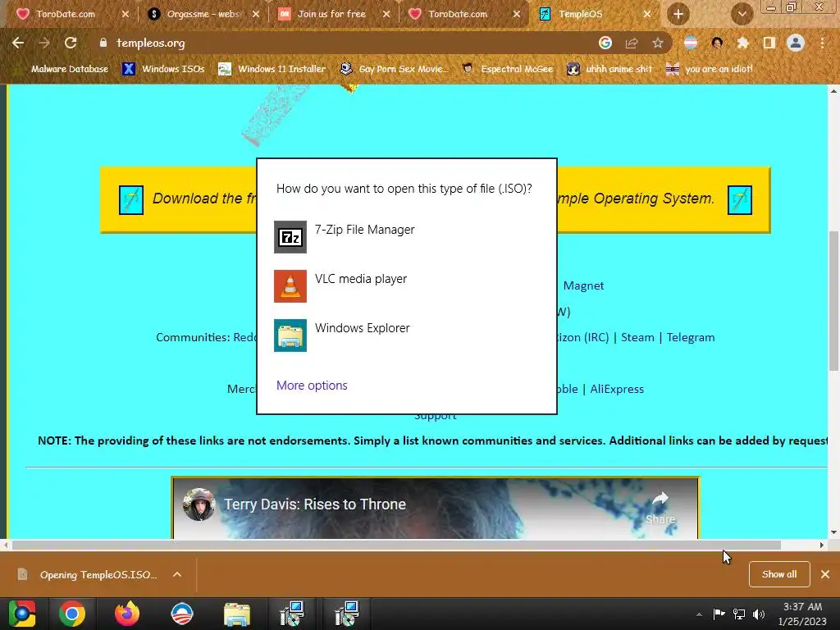Click More options in the open-with dialog
Image resolution: width=840 pixels, height=630 pixels.
312,386
